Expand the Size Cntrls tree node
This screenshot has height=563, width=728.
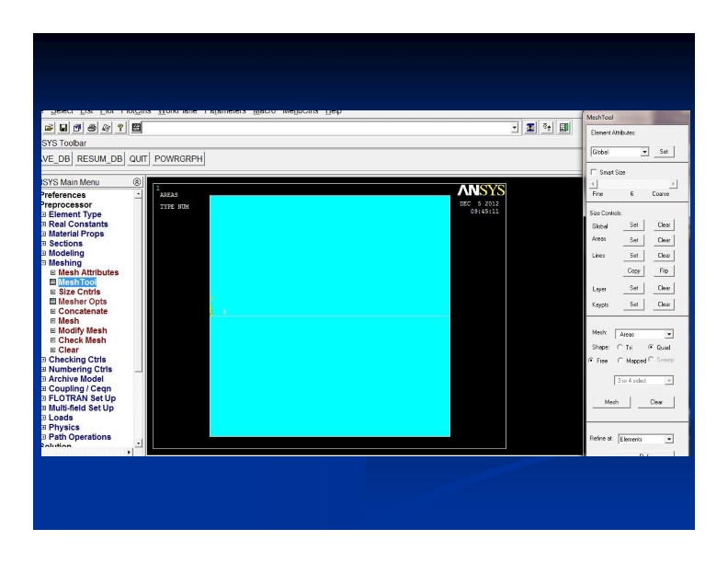tap(53, 293)
